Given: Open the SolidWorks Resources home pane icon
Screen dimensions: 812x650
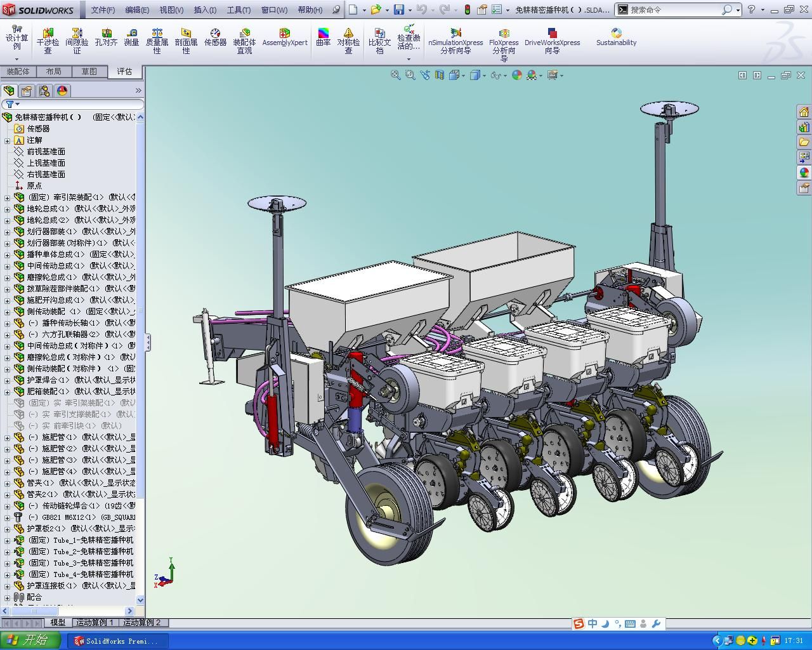Looking at the screenshot, I should pyautogui.click(x=804, y=112).
